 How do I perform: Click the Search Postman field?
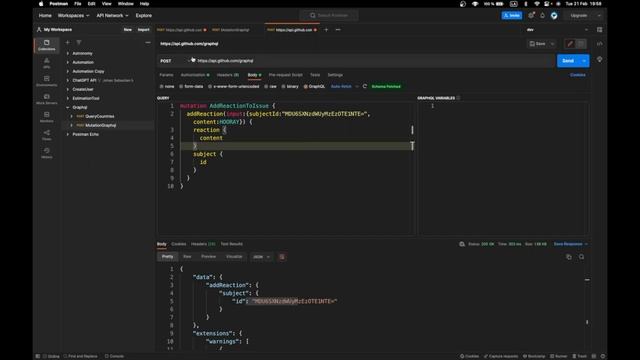[x=329, y=16]
